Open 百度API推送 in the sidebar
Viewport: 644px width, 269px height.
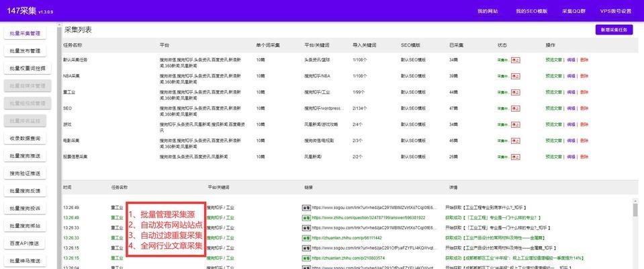[25, 243]
